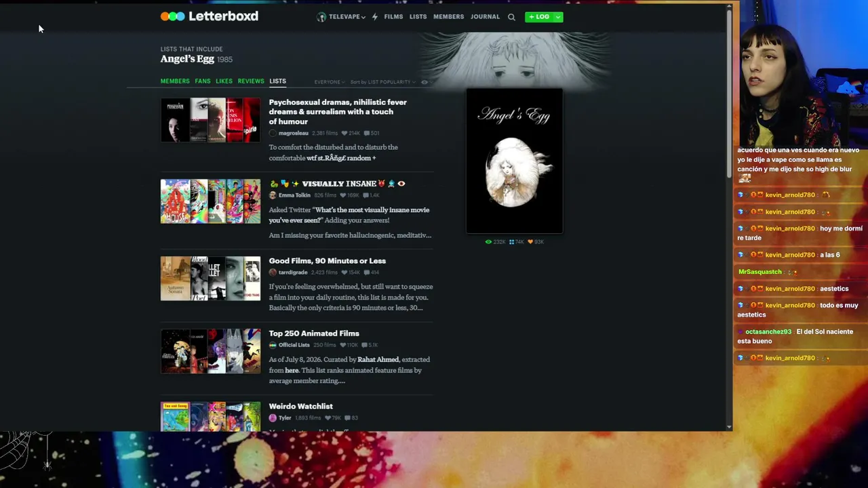The width and height of the screenshot is (868, 488).
Task: Open the Angel's Egg film title link
Action: 187,59
